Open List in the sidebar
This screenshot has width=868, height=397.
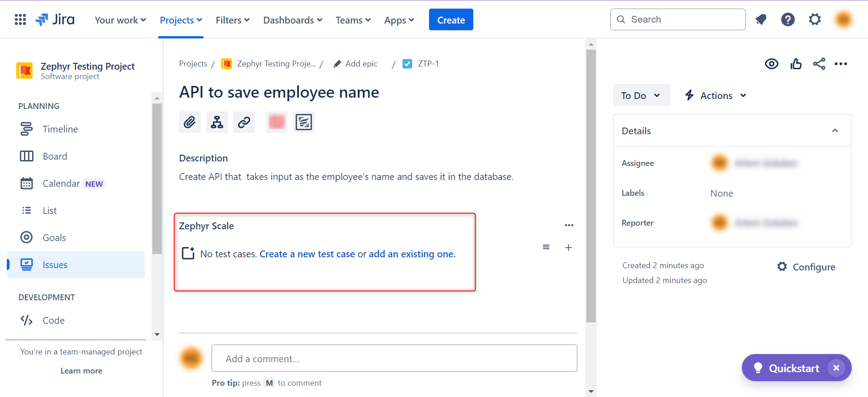[x=76, y=211]
